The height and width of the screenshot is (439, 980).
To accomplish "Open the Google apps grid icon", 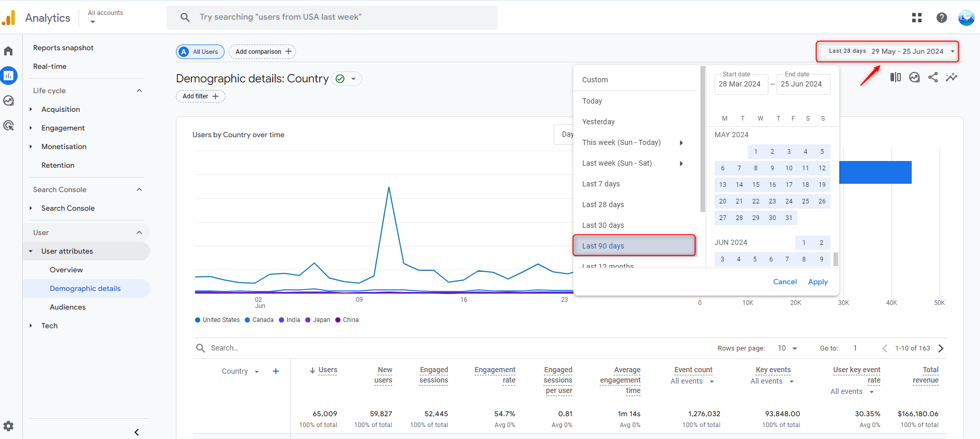I will tap(917, 18).
